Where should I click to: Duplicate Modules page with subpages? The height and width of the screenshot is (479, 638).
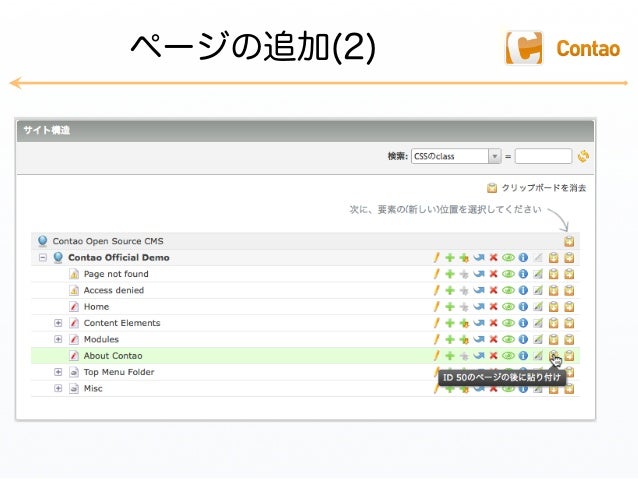(464, 339)
